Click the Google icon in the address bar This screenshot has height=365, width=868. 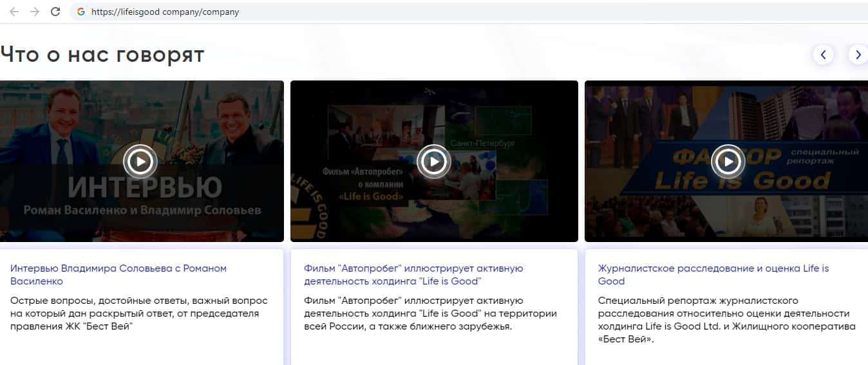81,12
